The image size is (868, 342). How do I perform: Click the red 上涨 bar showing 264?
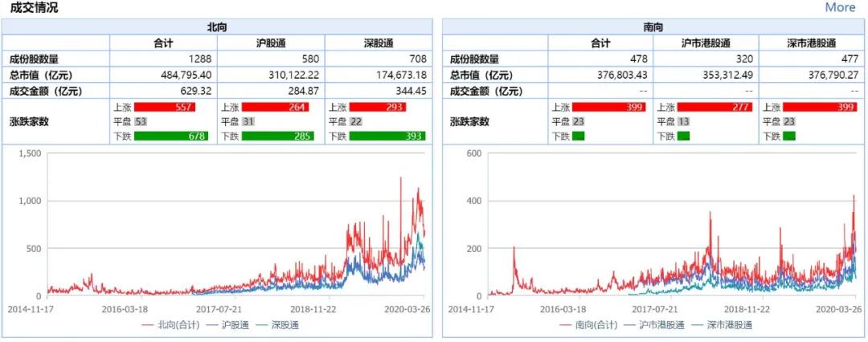coord(275,108)
